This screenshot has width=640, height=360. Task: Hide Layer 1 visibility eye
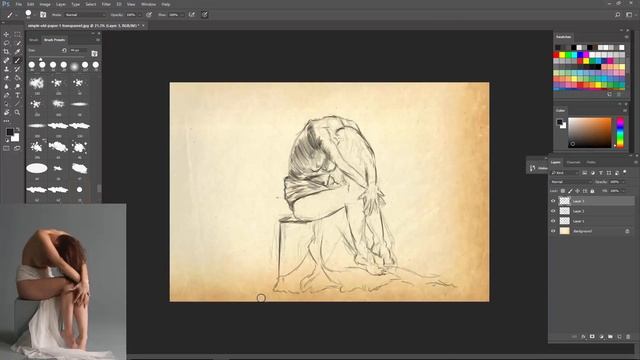(x=553, y=221)
